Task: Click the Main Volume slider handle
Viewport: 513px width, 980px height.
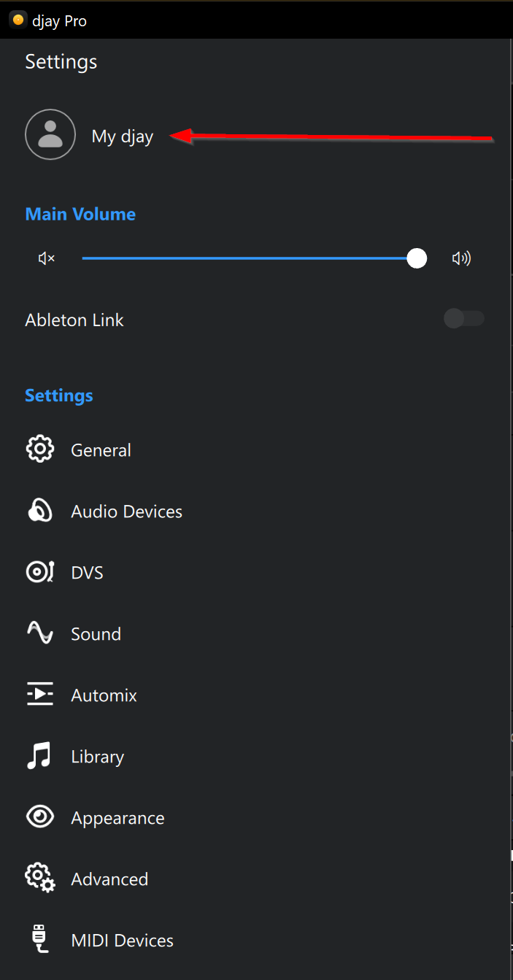Action: [417, 258]
